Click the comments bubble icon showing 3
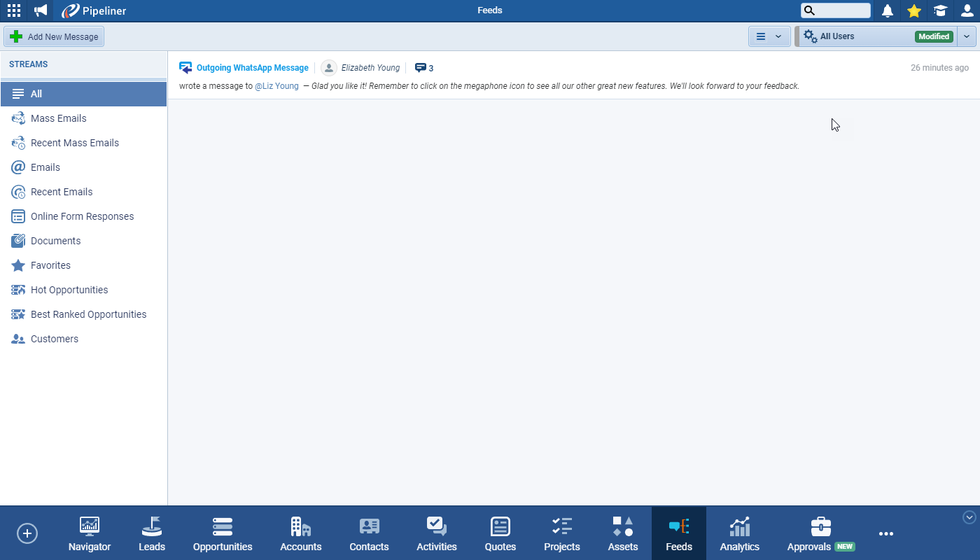 (x=421, y=68)
